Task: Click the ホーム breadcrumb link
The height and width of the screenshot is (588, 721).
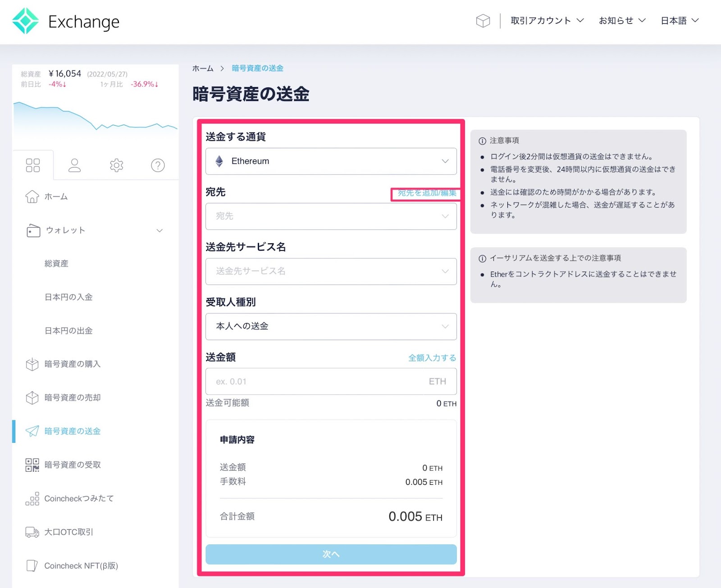Action: tap(203, 68)
